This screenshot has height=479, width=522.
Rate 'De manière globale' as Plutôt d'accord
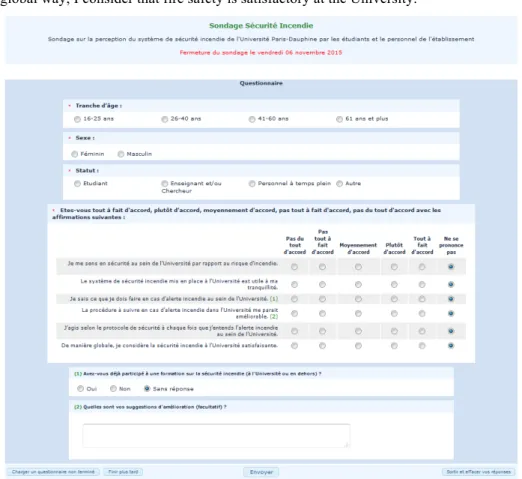point(394,346)
